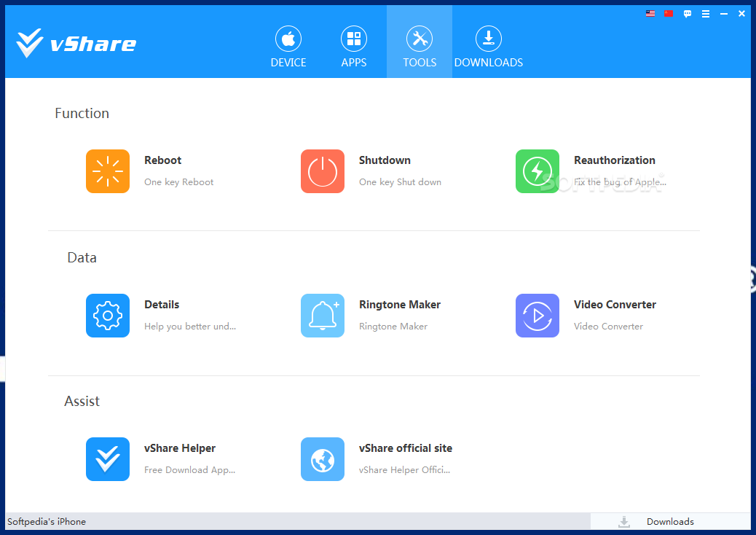Go to the DOWNLOADS tab
This screenshot has height=535, width=756.
tap(489, 47)
